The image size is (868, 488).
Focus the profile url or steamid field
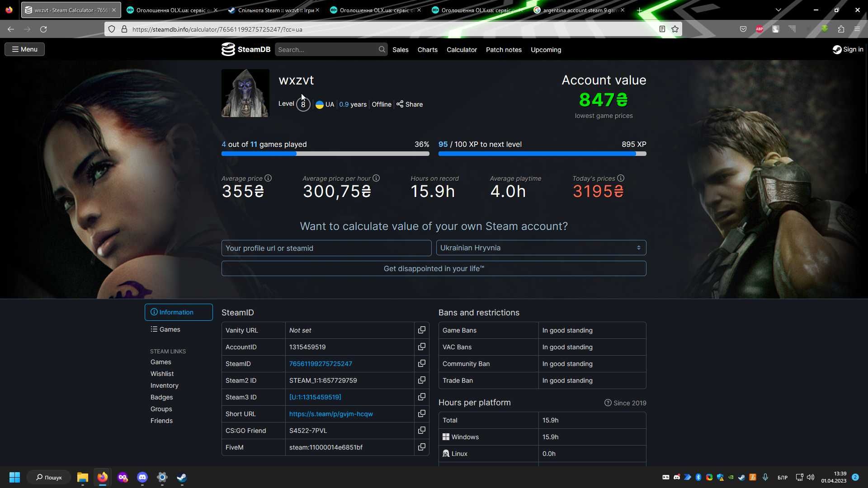pyautogui.click(x=326, y=248)
